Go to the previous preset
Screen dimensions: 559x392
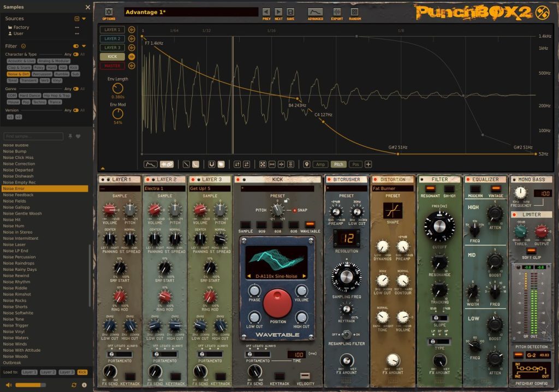(266, 12)
